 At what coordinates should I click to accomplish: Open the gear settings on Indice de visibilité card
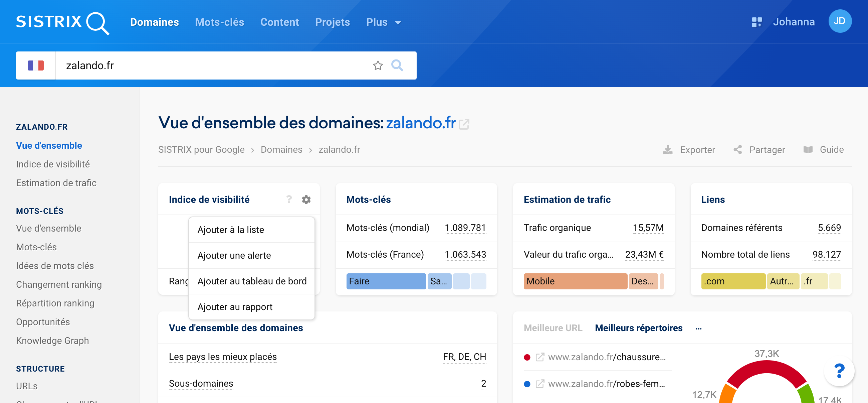point(306,199)
